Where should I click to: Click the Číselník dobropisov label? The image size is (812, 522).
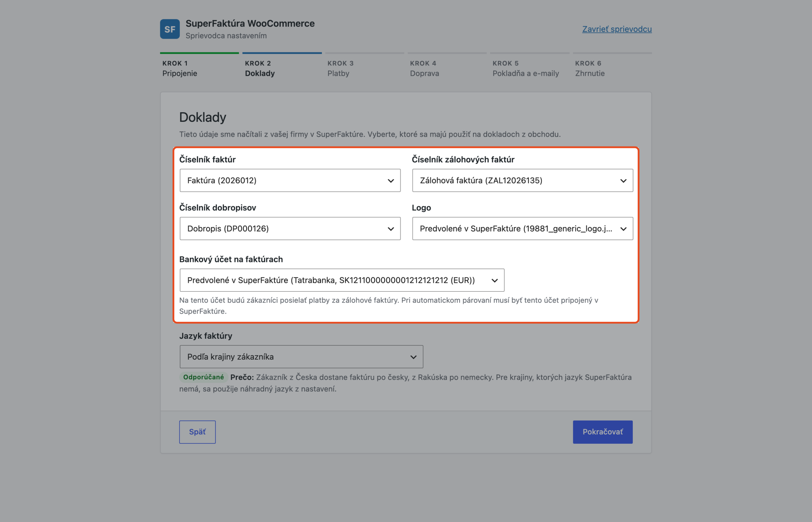click(218, 208)
